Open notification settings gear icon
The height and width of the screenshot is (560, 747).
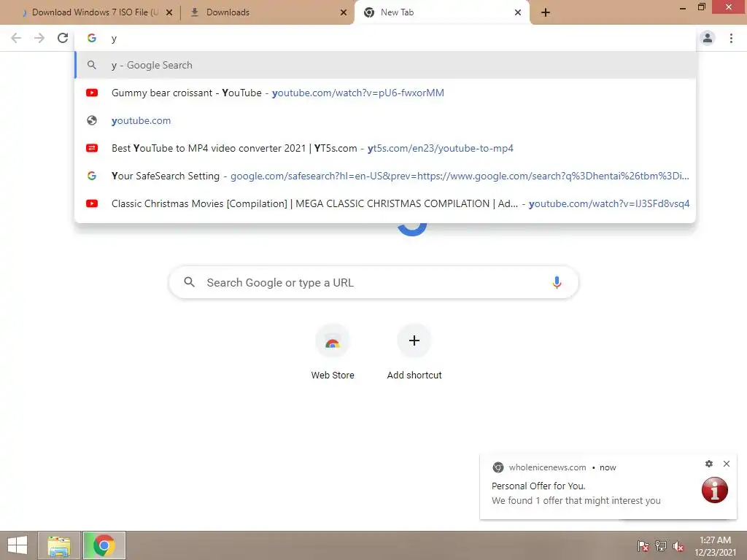(x=709, y=463)
